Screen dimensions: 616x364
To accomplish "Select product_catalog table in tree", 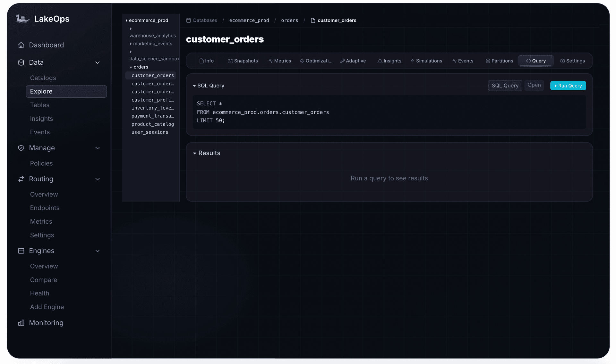I will coord(153,124).
